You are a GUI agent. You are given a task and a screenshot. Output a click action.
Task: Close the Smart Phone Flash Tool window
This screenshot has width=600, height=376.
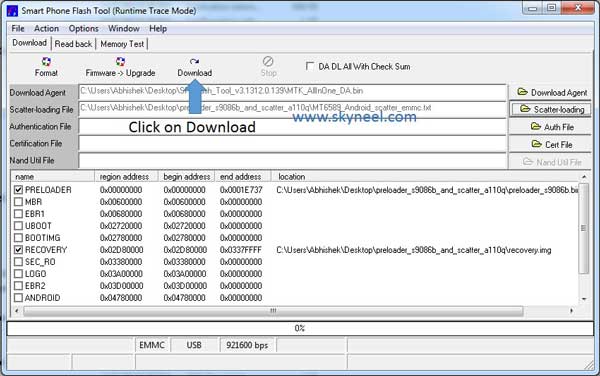coord(577,8)
